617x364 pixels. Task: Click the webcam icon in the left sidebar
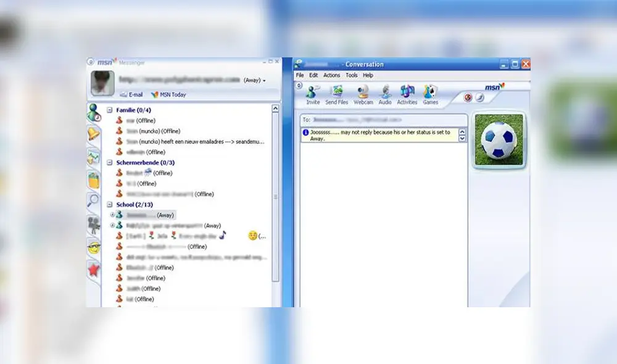pos(94,225)
